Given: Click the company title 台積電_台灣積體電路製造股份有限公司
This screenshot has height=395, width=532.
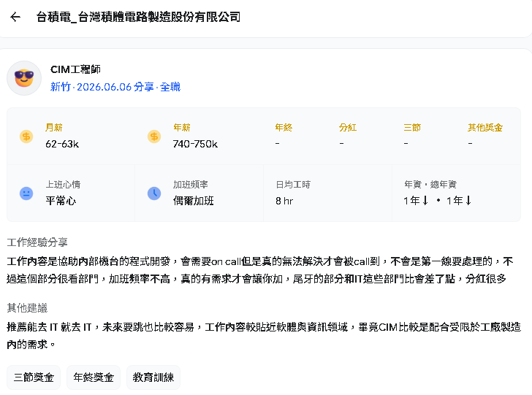Looking at the screenshot, I should tap(138, 17).
